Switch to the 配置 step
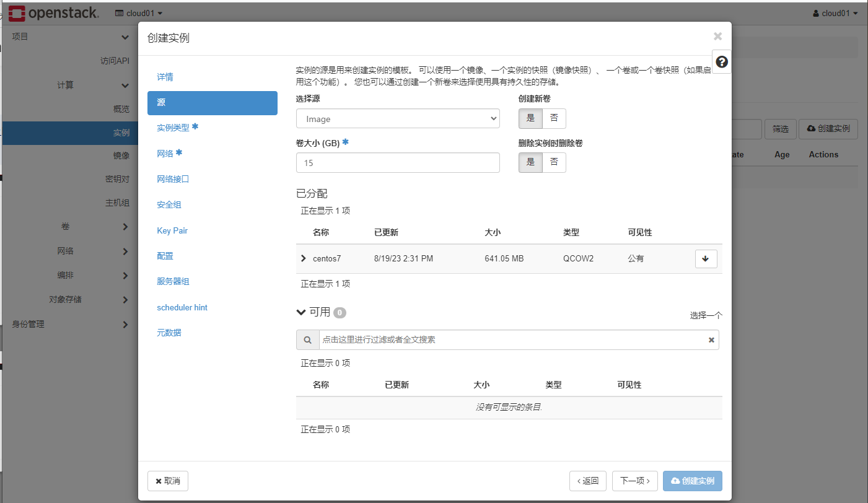This screenshot has height=503, width=868. click(x=213, y=256)
